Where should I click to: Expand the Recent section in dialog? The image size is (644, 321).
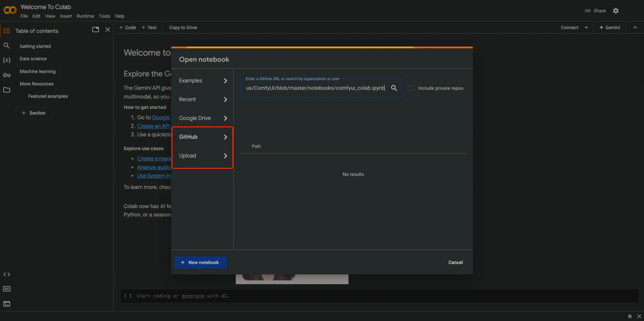point(203,100)
